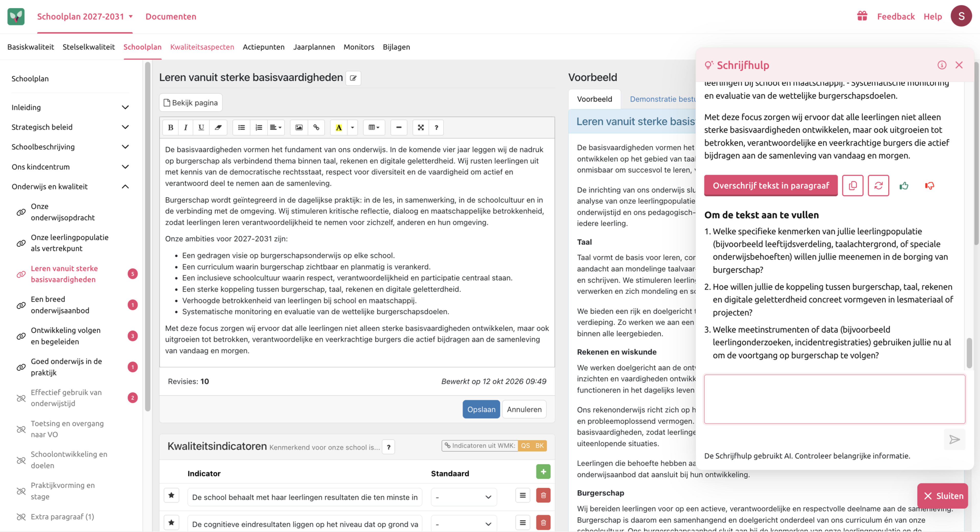This screenshot has width=980, height=532.
Task: Click into the Schrijfhulp message input field
Action: click(835, 399)
